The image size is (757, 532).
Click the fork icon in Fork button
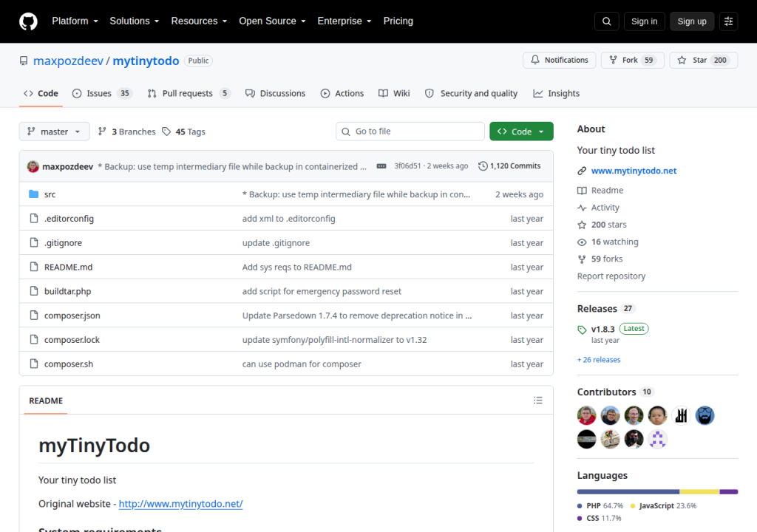[613, 60]
